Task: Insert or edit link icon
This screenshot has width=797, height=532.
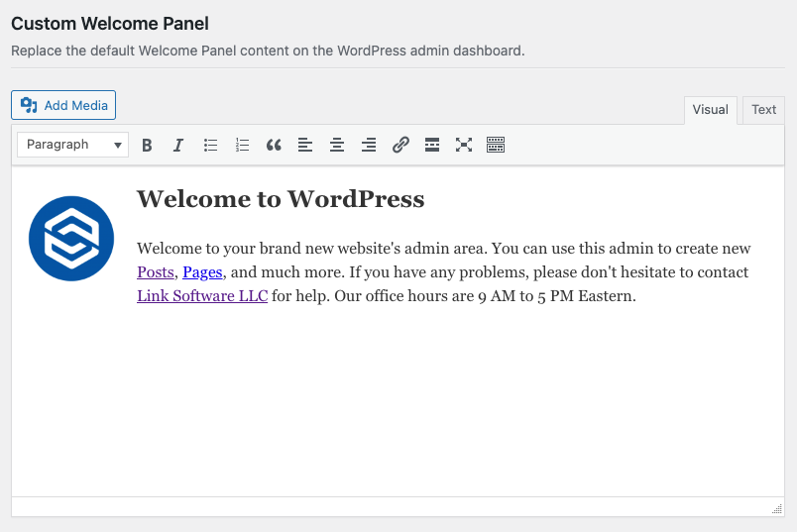Action: click(x=400, y=146)
